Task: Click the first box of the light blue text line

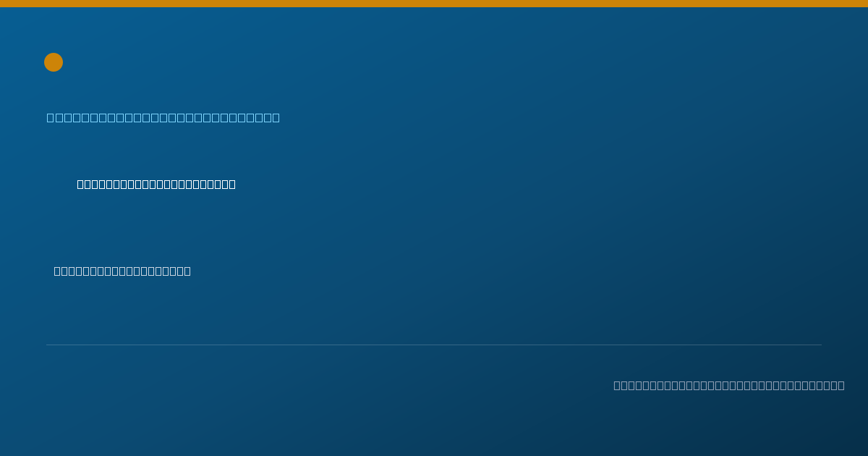Action: click(x=51, y=117)
